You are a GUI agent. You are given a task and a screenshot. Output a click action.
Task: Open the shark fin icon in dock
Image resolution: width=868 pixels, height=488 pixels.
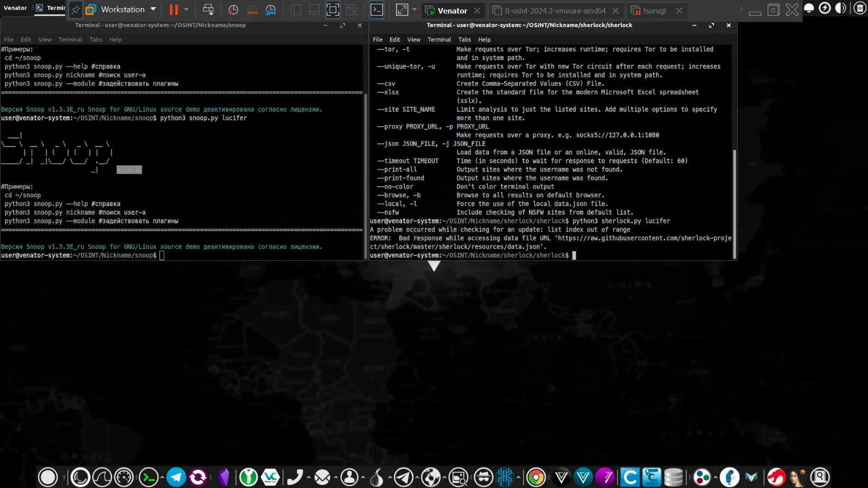102,477
